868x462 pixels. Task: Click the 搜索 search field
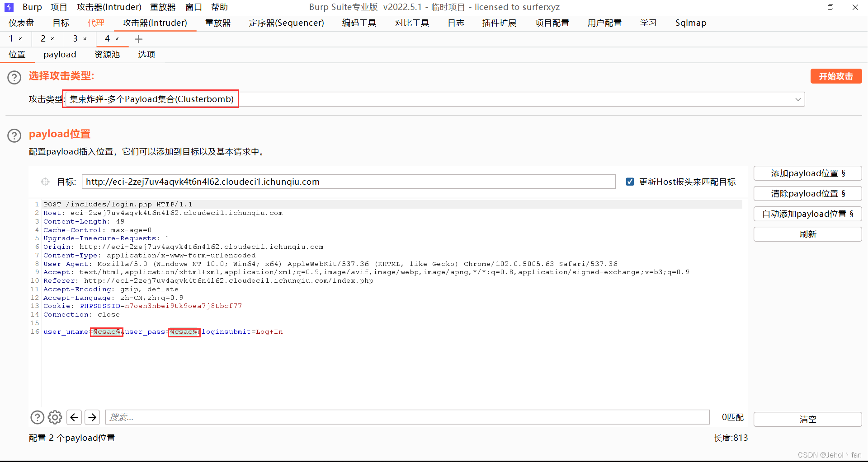point(407,417)
